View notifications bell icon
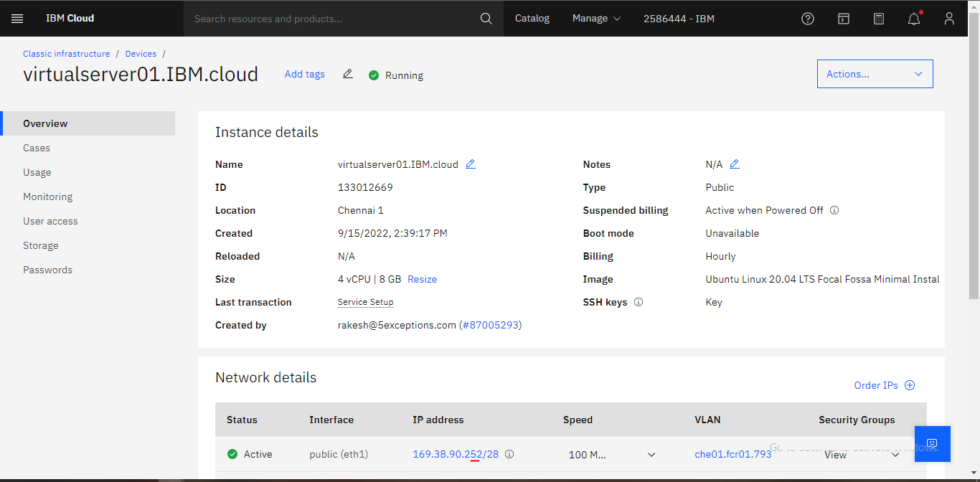The height and width of the screenshot is (482, 980). tap(913, 19)
